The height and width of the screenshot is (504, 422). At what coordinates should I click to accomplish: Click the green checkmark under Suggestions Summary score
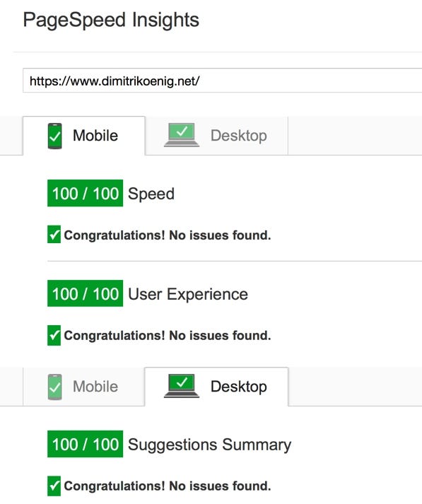coord(54,486)
